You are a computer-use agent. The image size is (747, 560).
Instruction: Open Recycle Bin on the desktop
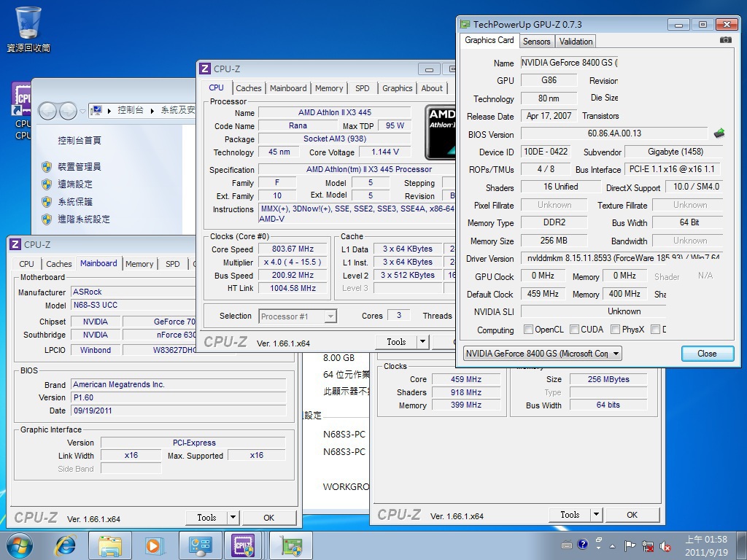click(28, 23)
